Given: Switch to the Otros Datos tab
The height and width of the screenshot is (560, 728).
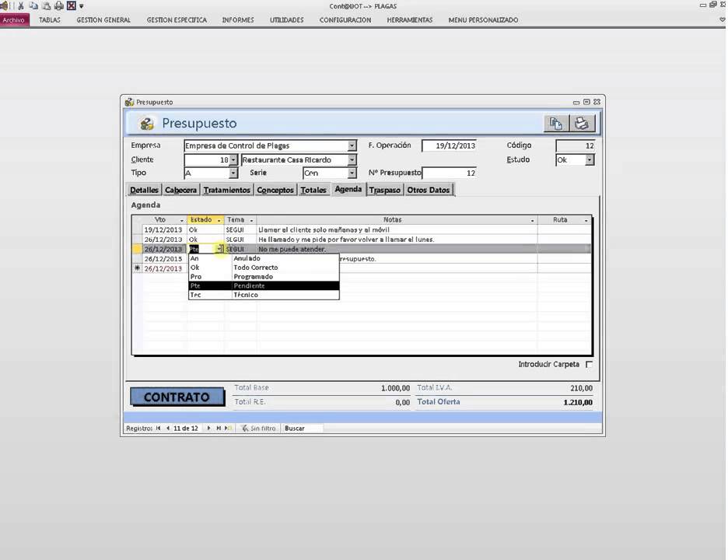Looking at the screenshot, I should coord(429,190).
